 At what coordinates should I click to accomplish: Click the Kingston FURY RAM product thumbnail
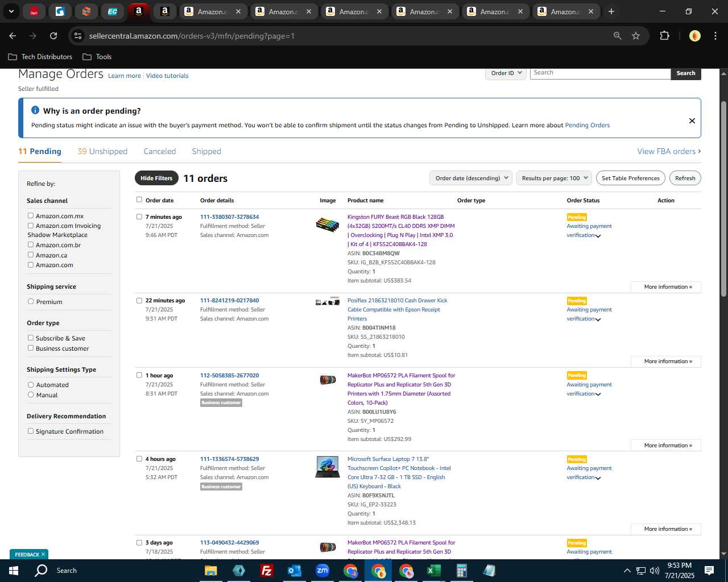click(328, 225)
